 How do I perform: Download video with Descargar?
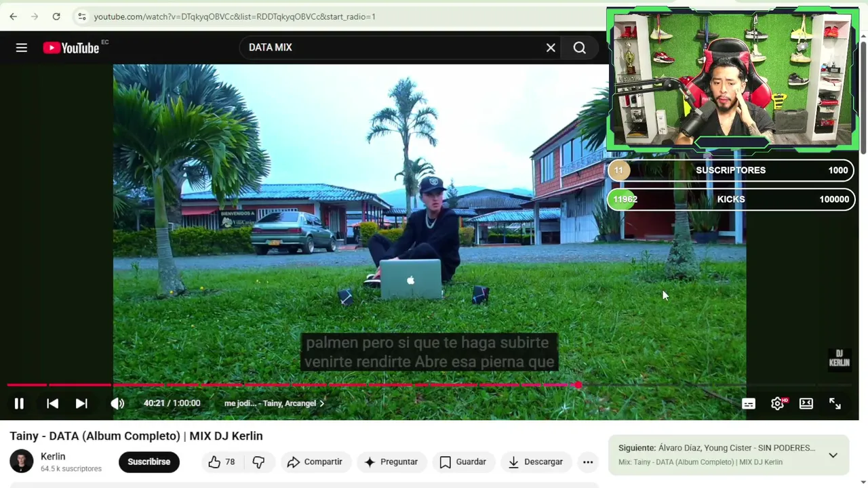(536, 462)
